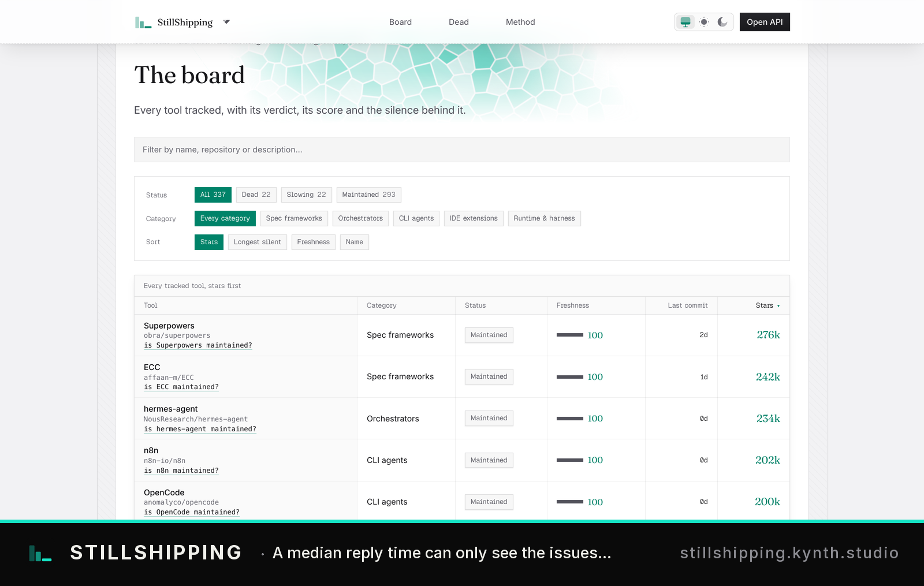The image size is (924, 586).
Task: Click the obra/superpowers repository text
Action: point(177,335)
